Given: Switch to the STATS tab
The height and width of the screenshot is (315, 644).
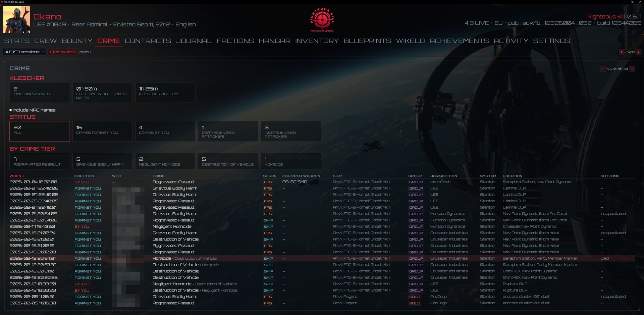Looking at the screenshot, I should 17,41.
